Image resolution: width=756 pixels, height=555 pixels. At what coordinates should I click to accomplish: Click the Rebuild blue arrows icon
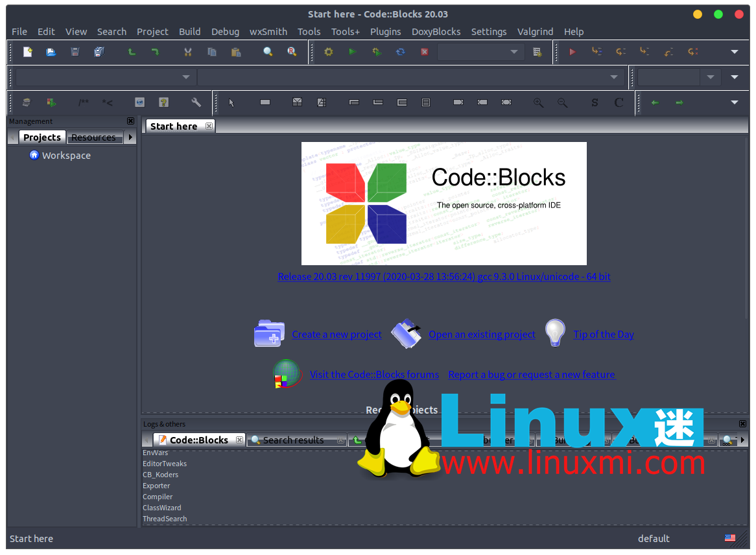pos(400,52)
